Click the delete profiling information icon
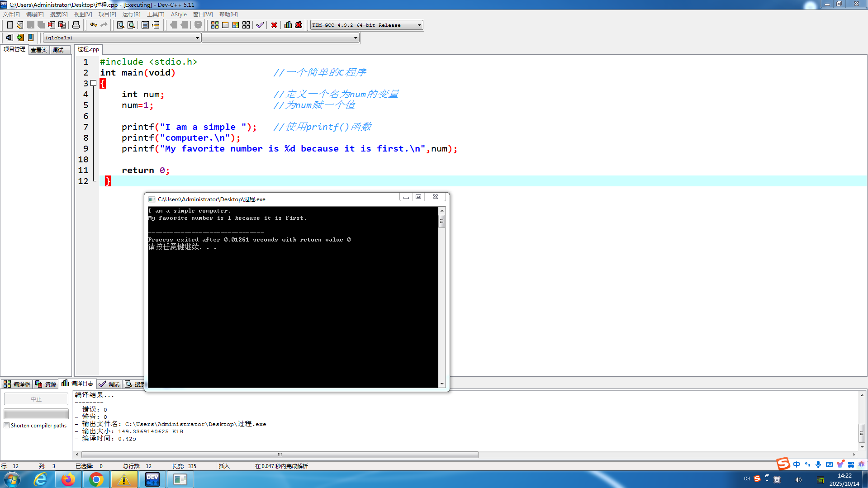 (299, 25)
